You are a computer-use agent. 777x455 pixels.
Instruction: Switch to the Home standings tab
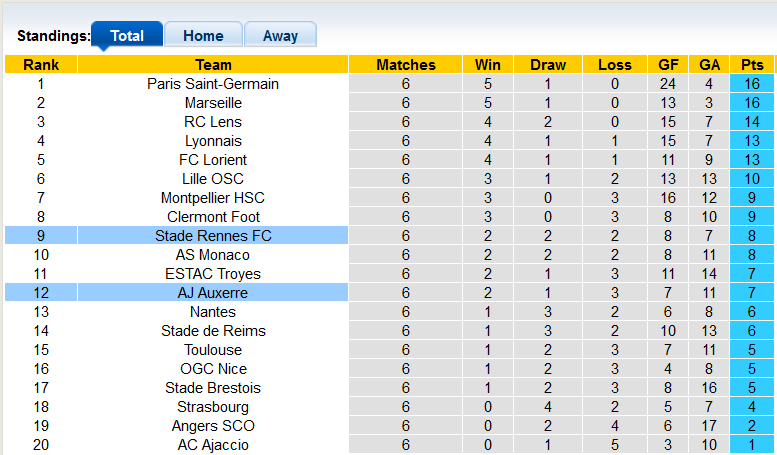pyautogui.click(x=203, y=36)
